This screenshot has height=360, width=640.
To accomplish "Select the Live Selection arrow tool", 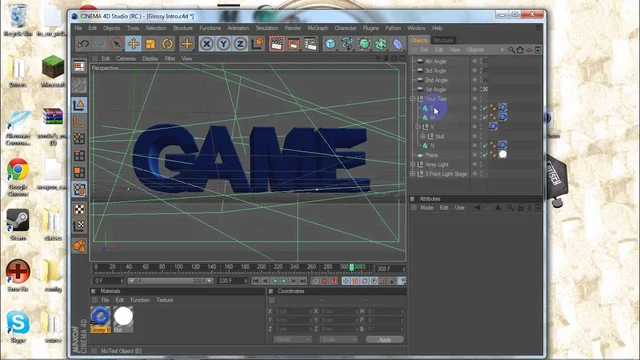I will [x=117, y=44].
